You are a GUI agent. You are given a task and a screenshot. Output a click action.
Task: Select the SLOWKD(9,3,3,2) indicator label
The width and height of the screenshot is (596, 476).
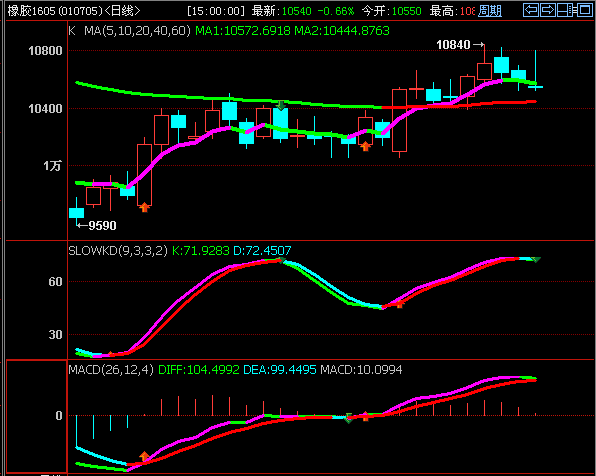(118, 251)
